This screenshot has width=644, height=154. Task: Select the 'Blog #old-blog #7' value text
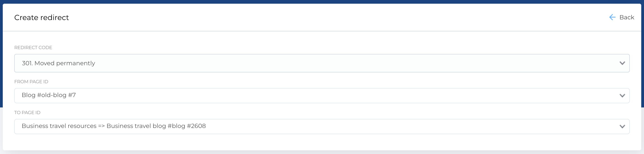click(x=49, y=95)
